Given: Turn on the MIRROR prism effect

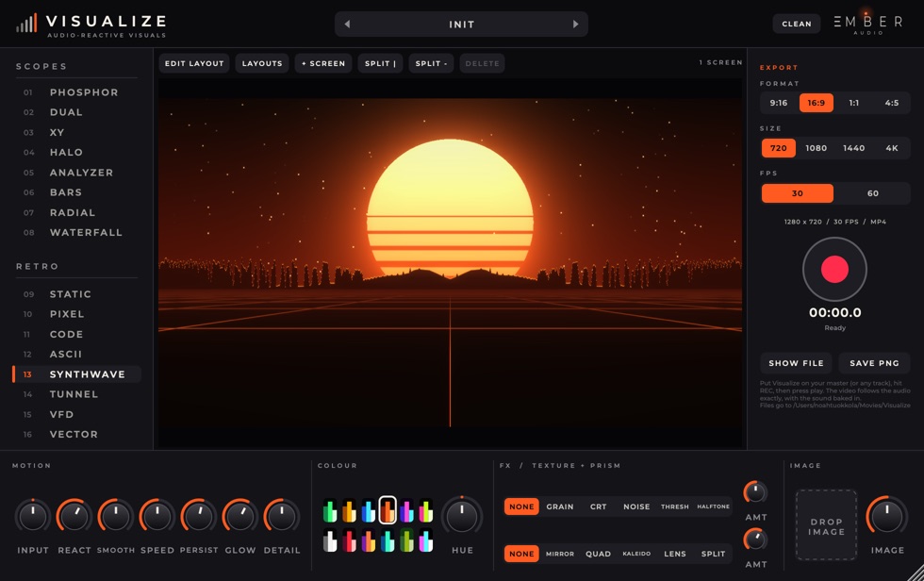Looking at the screenshot, I should click(560, 554).
